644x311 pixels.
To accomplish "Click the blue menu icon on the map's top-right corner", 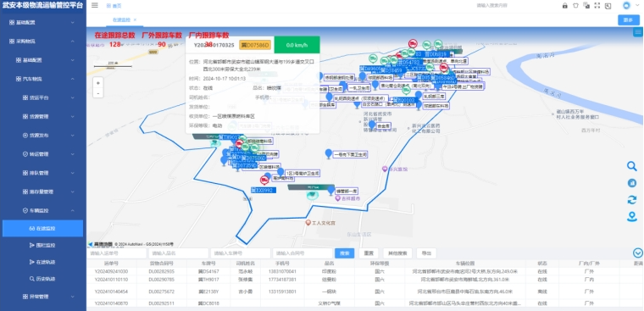I will pyautogui.click(x=638, y=32).
